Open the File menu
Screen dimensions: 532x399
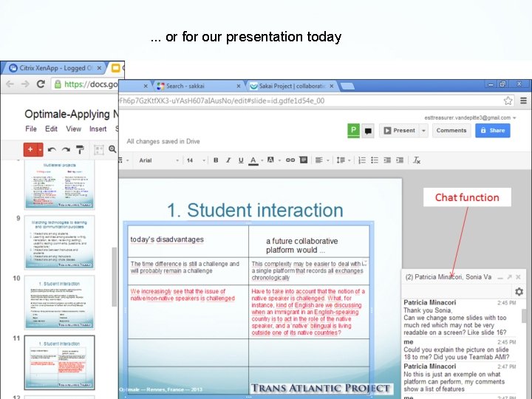click(x=31, y=129)
